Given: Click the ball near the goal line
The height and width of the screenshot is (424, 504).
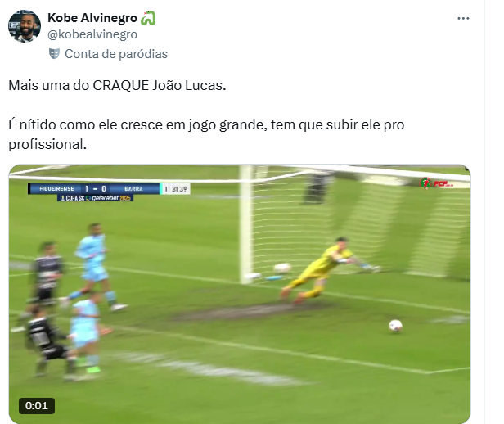Looking at the screenshot, I should (x=395, y=325).
